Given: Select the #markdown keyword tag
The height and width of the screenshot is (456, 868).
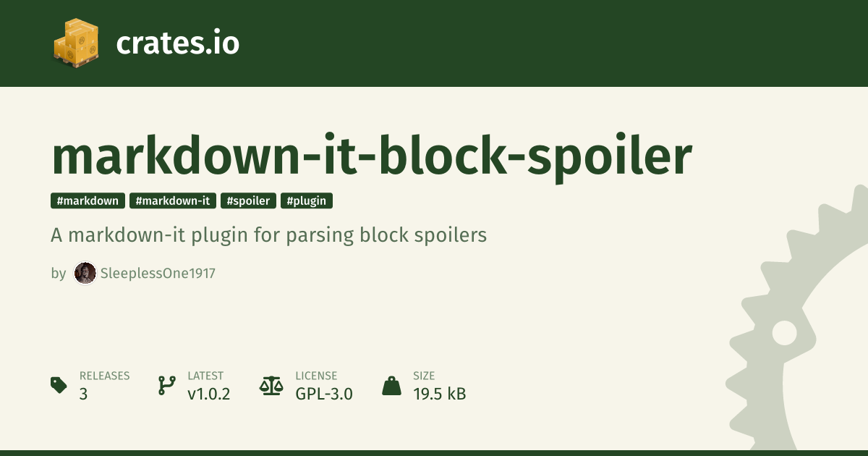Looking at the screenshot, I should tap(88, 201).
